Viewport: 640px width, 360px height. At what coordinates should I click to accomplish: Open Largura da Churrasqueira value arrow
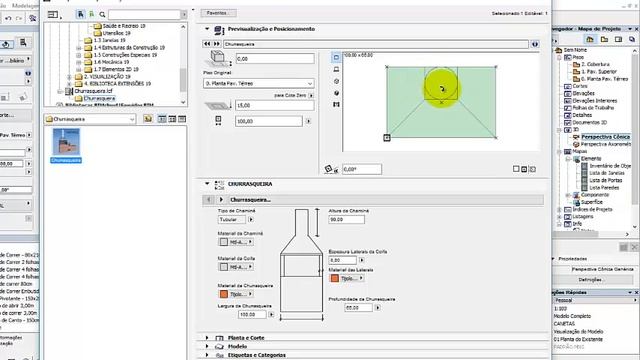click(x=271, y=315)
